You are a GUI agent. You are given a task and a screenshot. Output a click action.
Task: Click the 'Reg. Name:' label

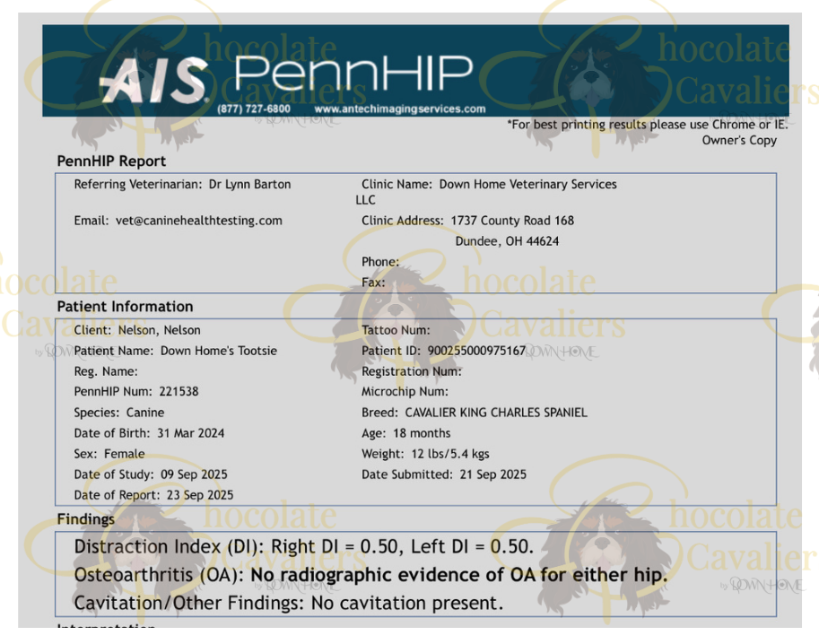pyautogui.click(x=106, y=372)
